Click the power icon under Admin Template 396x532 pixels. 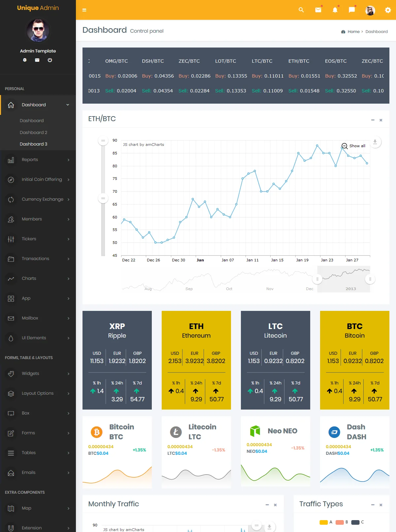(x=50, y=60)
